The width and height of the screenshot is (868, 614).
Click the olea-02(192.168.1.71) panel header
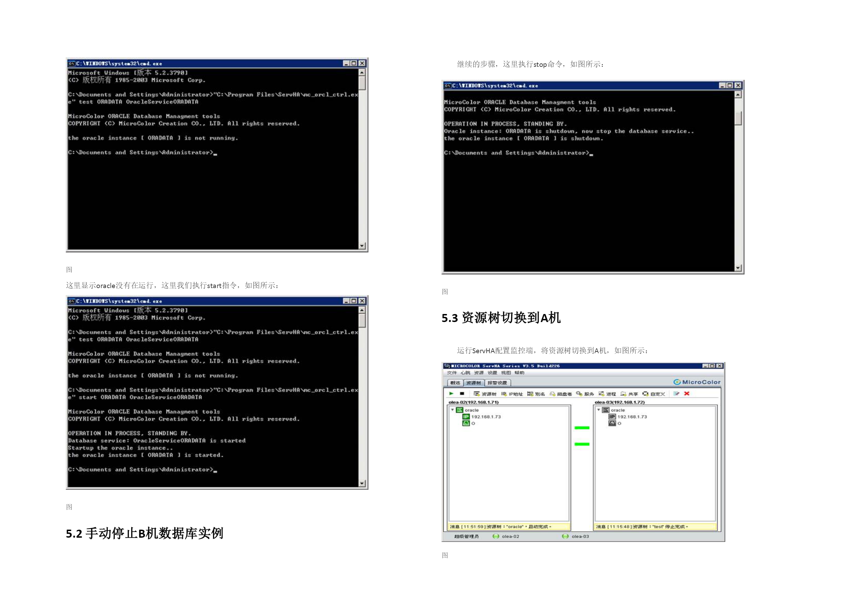473,402
